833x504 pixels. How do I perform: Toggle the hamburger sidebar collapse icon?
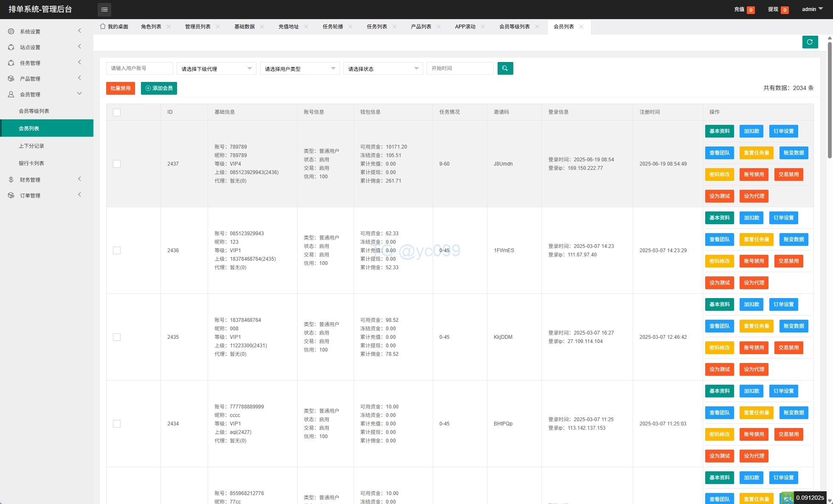[104, 9]
